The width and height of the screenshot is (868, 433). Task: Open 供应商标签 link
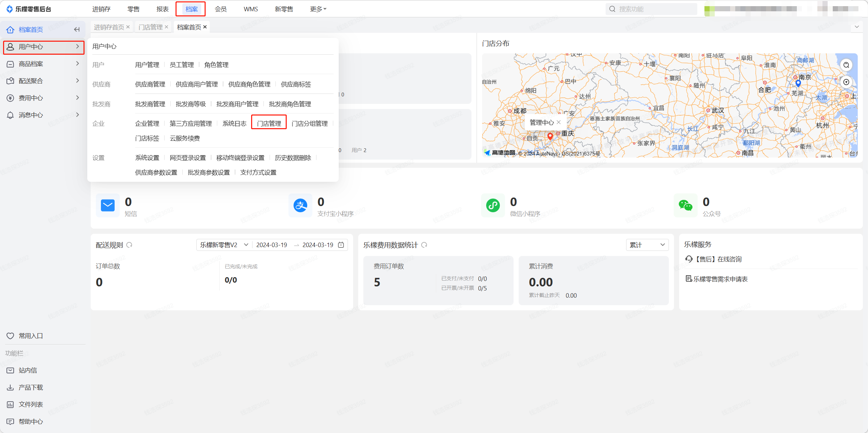point(296,84)
